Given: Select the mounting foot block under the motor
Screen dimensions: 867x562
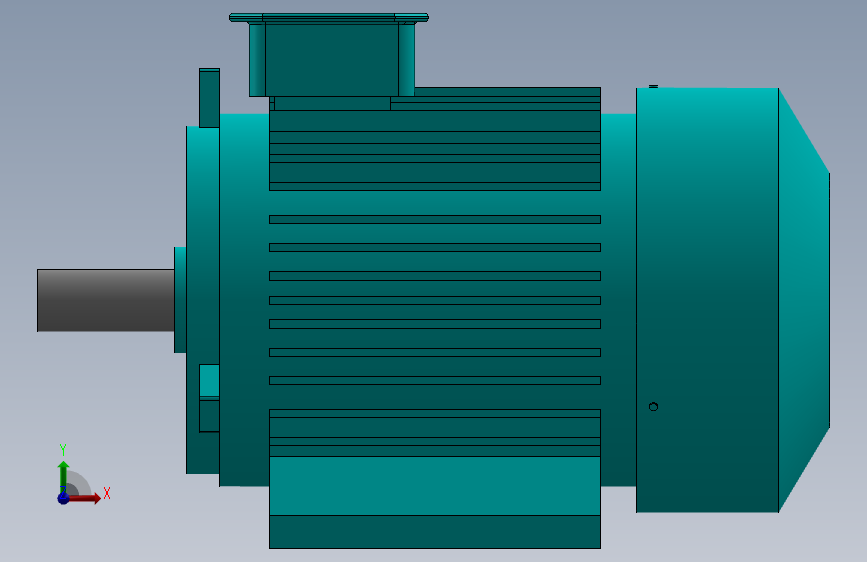Looking at the screenshot, I should (x=435, y=502).
